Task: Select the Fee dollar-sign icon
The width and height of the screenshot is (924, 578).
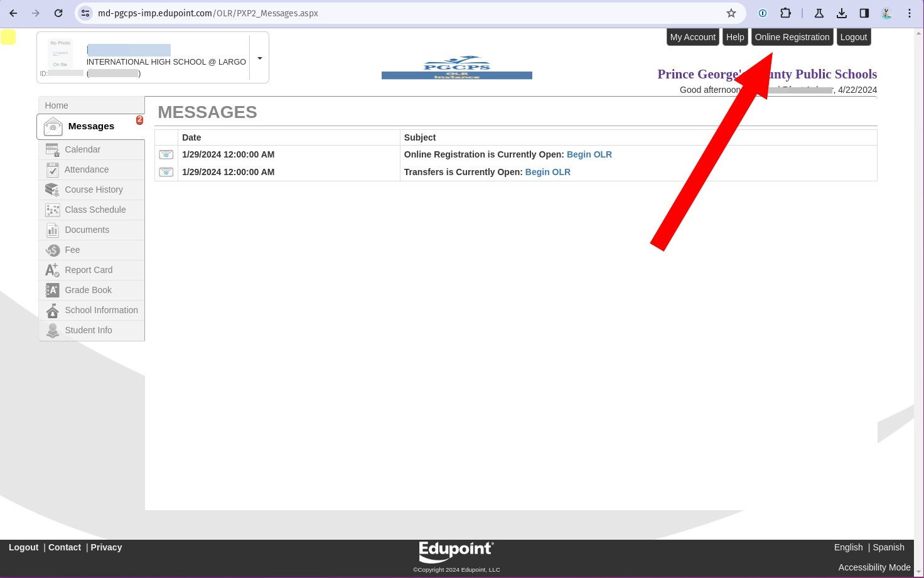Action: (x=53, y=250)
